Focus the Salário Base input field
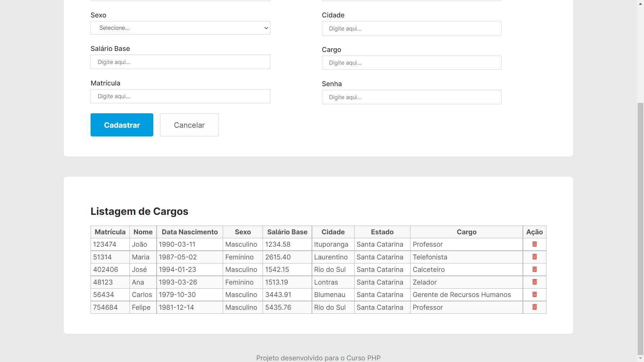The image size is (644, 362). tap(180, 62)
